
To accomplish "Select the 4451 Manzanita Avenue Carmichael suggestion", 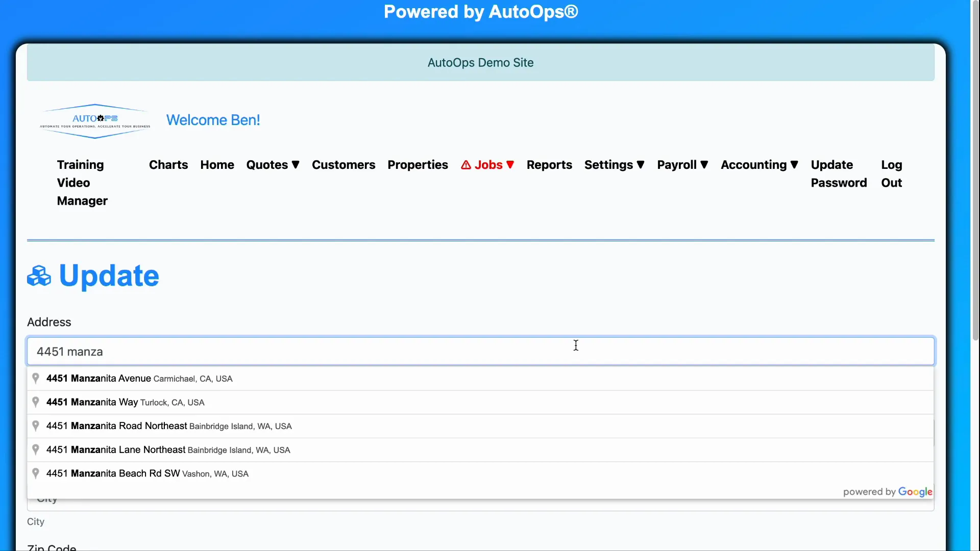I will 139,379.
